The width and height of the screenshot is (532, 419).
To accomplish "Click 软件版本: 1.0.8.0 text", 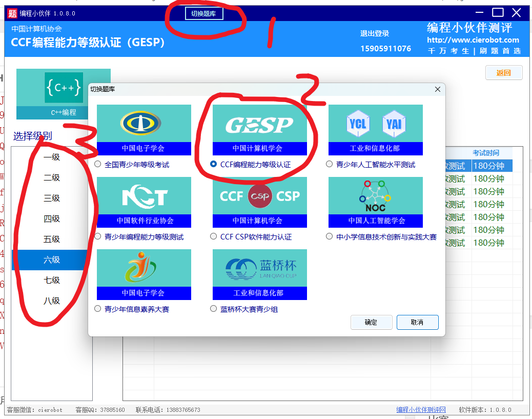I will click(485, 410).
